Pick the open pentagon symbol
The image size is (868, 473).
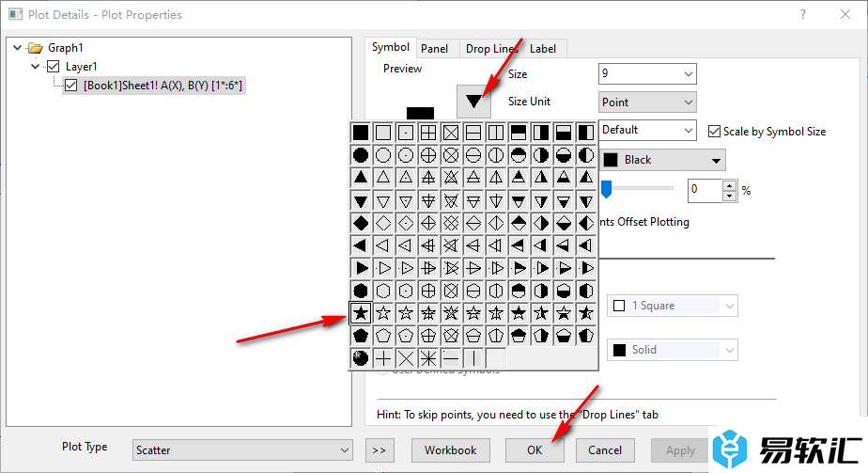[383, 336]
